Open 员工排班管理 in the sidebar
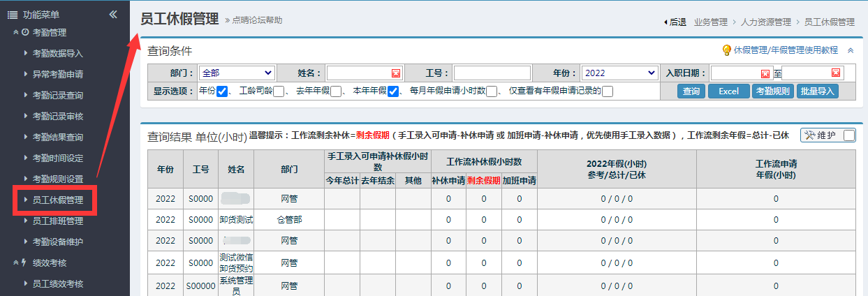Image resolution: width=868 pixels, height=296 pixels. click(57, 221)
